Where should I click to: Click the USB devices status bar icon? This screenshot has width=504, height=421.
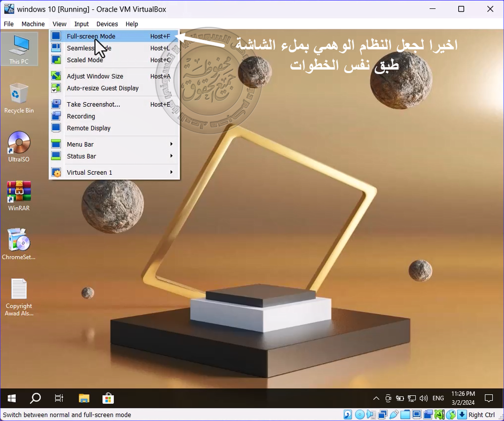point(395,415)
